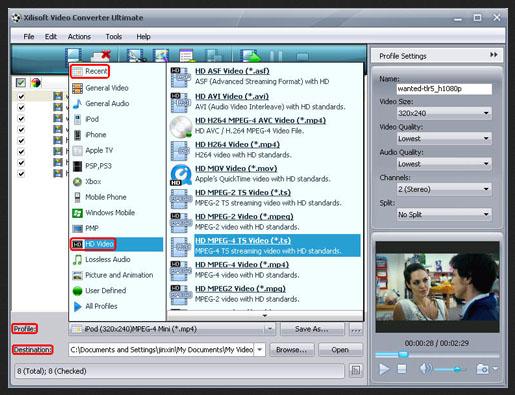Click the volume slider knob
This screenshot has height=395, width=515.
click(x=457, y=369)
